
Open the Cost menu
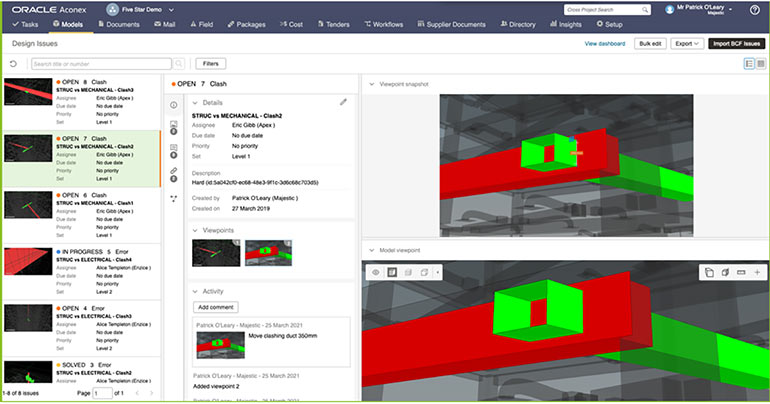click(x=291, y=24)
